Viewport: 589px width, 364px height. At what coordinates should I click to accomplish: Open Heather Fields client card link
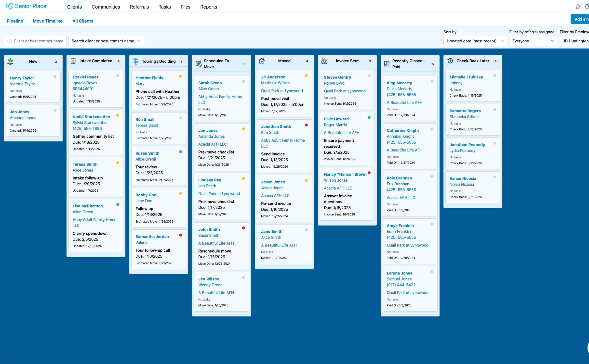(149, 78)
